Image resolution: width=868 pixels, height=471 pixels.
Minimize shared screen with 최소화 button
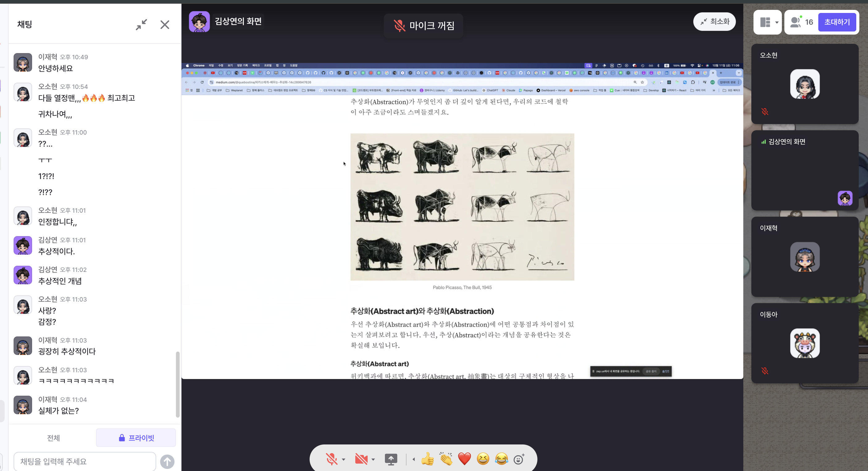point(714,22)
